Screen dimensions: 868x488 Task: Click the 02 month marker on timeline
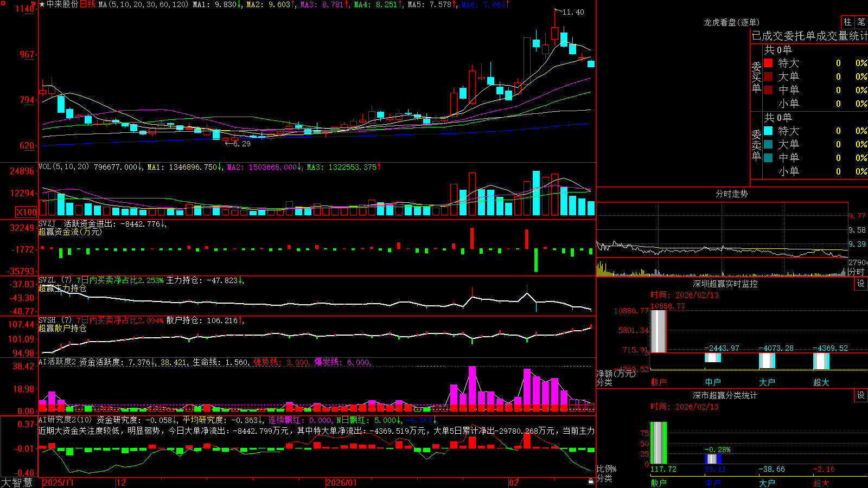(514, 483)
